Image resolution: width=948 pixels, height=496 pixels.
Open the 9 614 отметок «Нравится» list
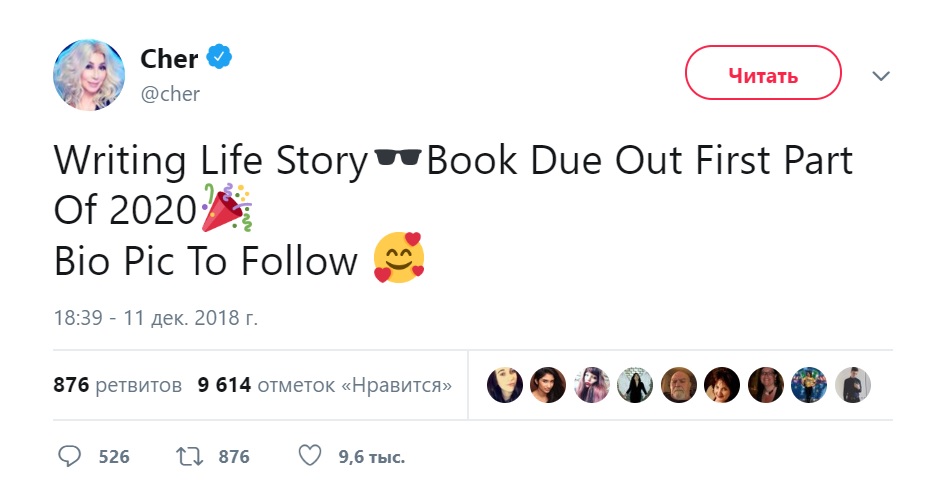325,385
